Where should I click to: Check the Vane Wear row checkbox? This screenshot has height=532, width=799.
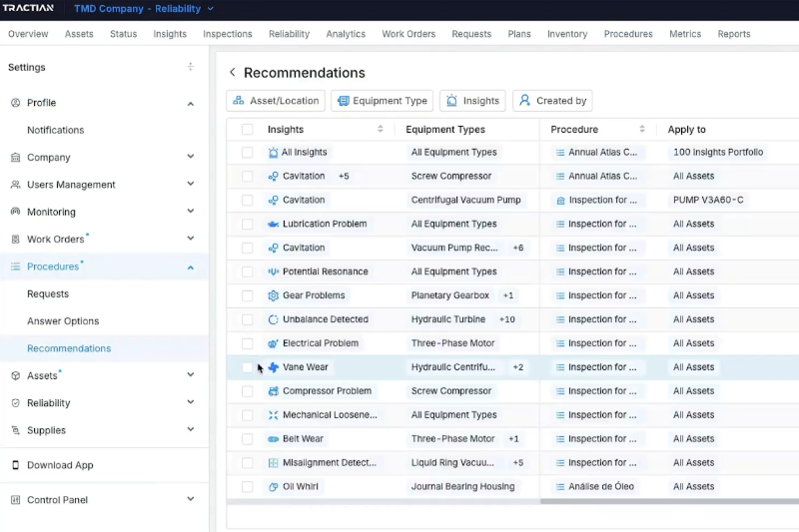pos(247,367)
